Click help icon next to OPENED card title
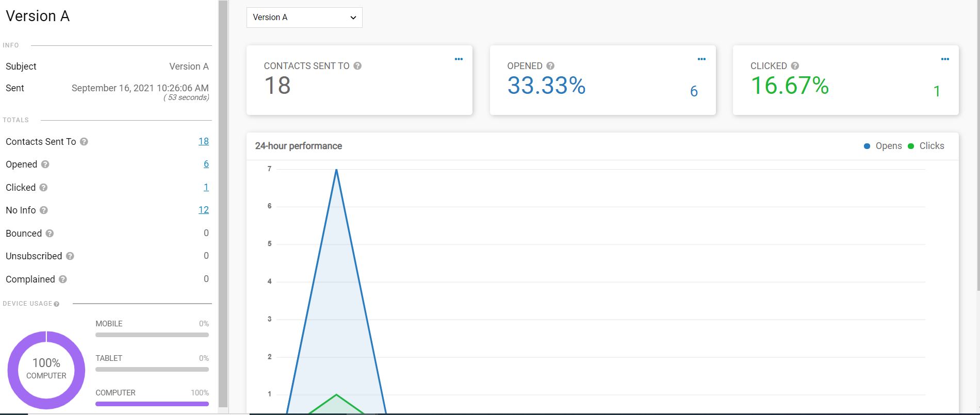 coord(550,66)
